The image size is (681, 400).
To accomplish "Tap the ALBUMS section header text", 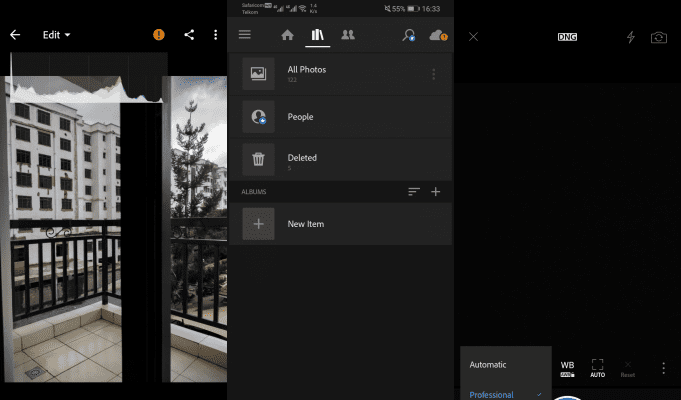I will [254, 192].
